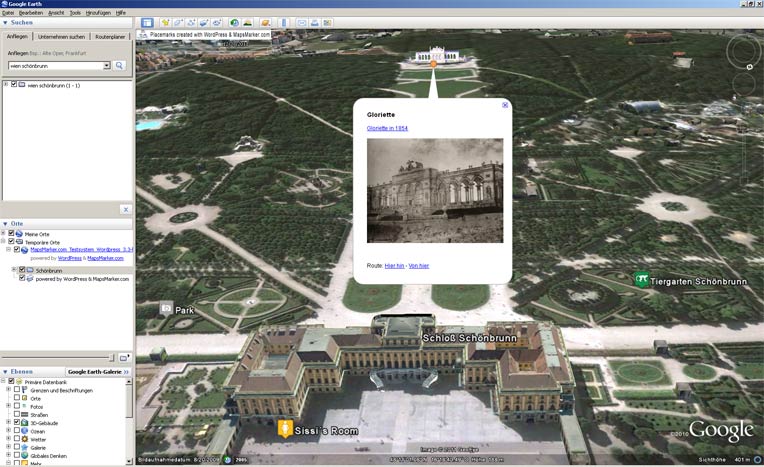Viewport: 764px width, 467px height.
Task: Collapse the Orte panel triangle
Action: click(x=5, y=224)
